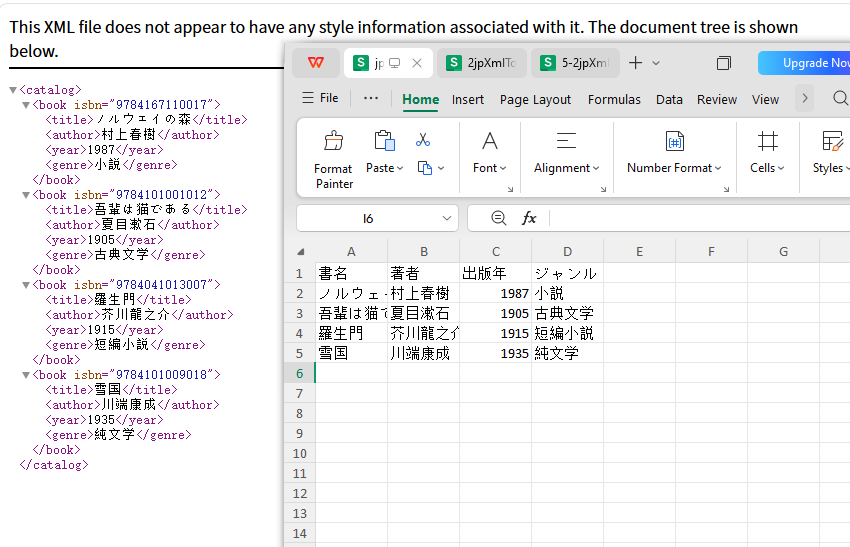Open the Copy options dropdown
Screen dimensions: 850x547
pos(441,168)
